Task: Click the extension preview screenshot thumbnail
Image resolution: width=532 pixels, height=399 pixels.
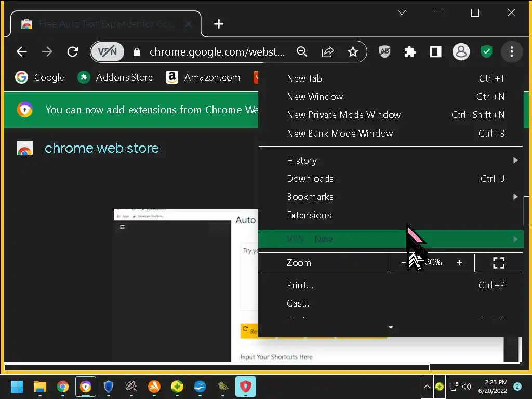Action: pos(186,285)
